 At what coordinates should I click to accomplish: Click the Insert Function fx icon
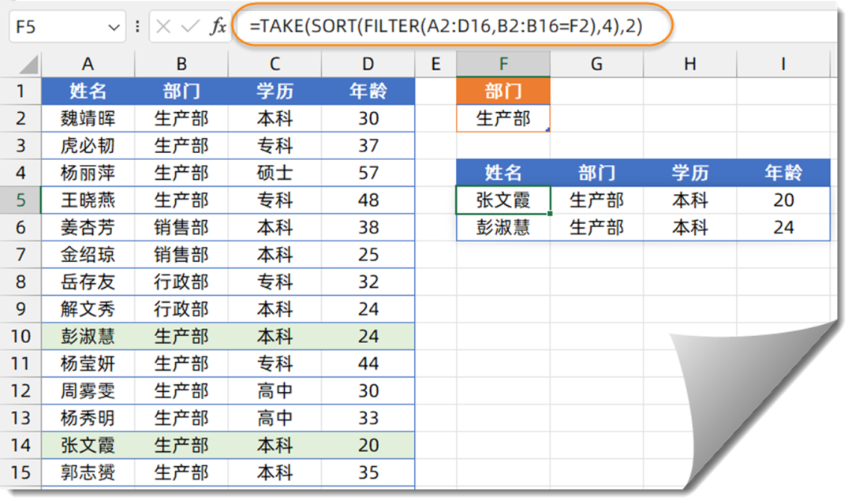pyautogui.click(x=218, y=28)
